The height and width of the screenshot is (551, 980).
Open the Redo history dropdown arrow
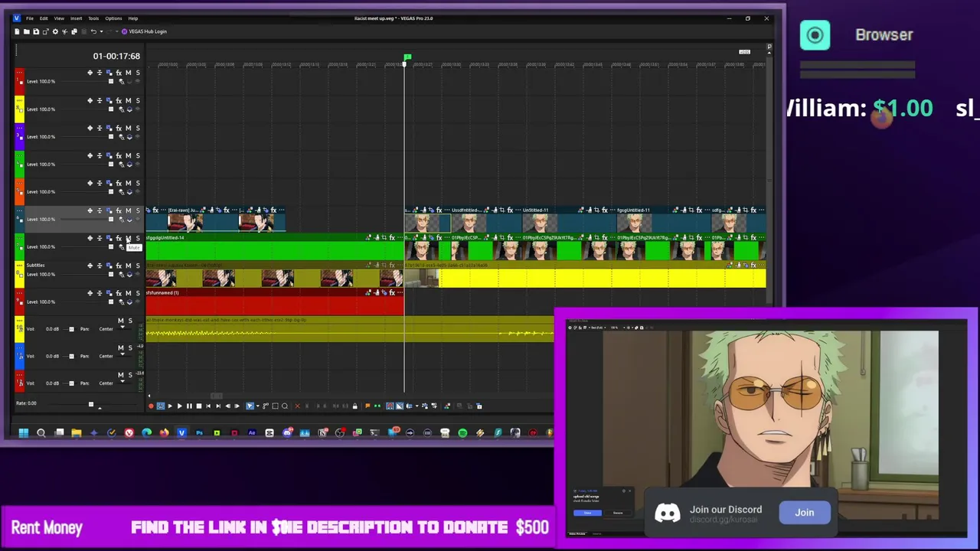coord(117,31)
